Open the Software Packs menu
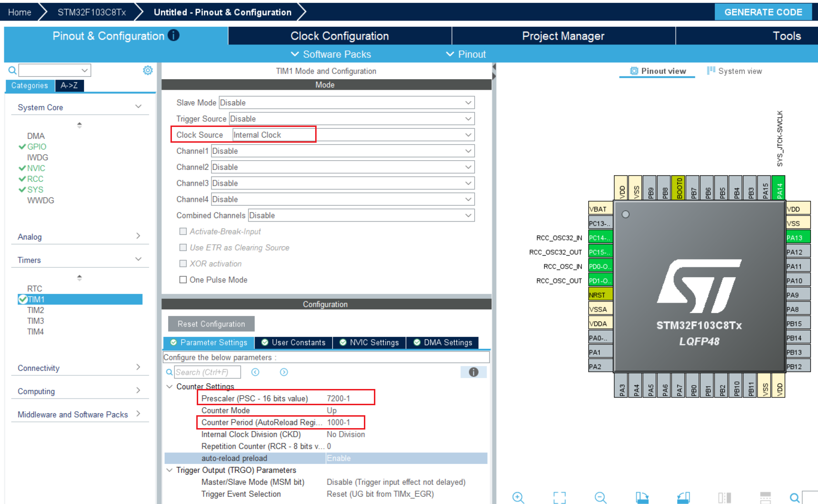 pos(331,54)
